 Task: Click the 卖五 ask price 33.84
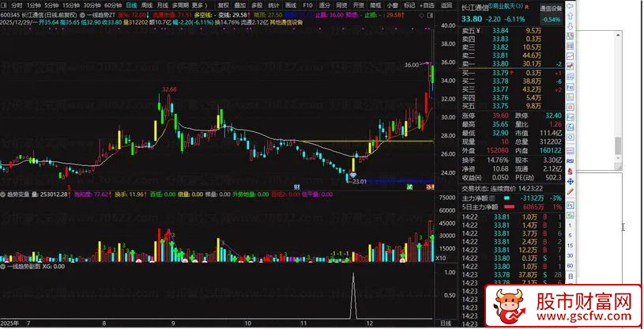(501, 30)
